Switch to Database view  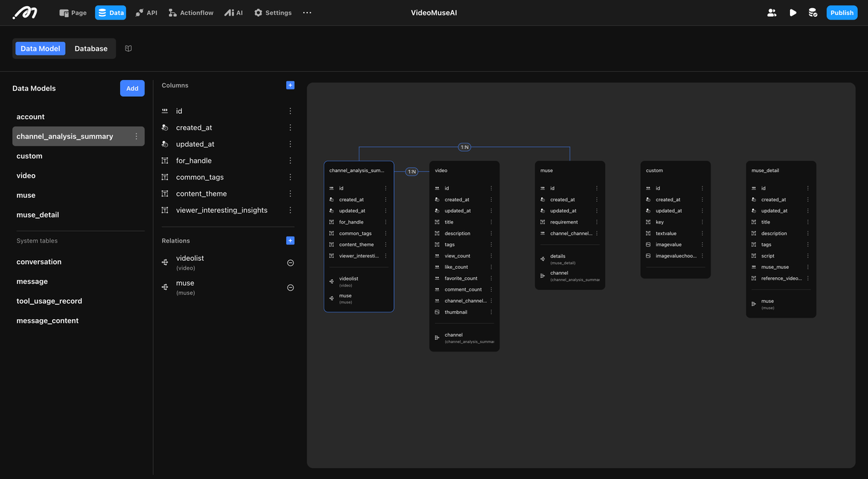pos(91,49)
